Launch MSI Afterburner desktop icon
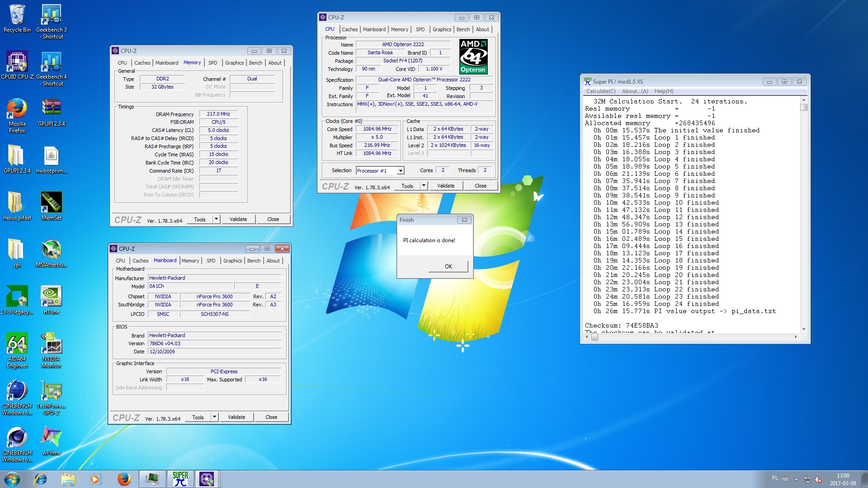Viewport: 868px width, 488px height. [52, 253]
